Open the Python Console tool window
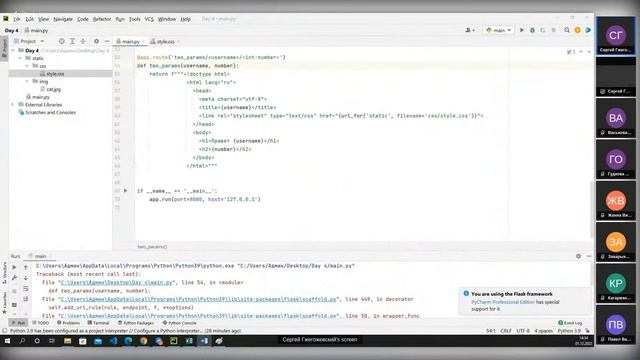The height and width of the screenshot is (360, 640). [180, 323]
